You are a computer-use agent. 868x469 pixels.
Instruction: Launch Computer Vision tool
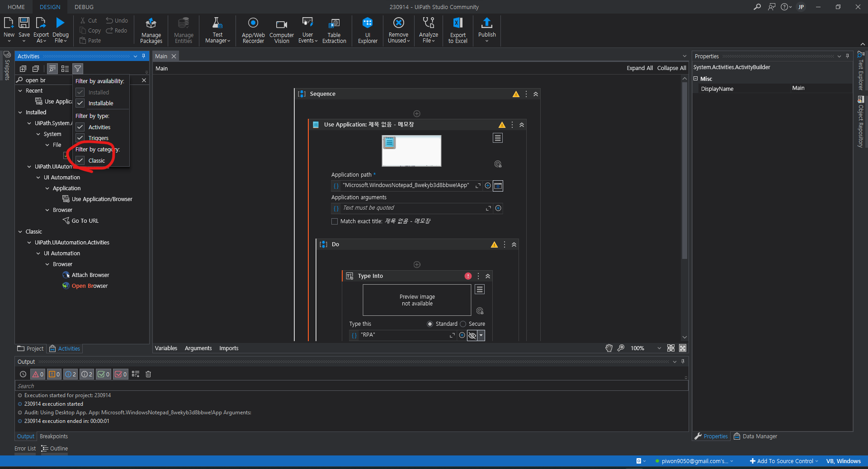point(282,30)
